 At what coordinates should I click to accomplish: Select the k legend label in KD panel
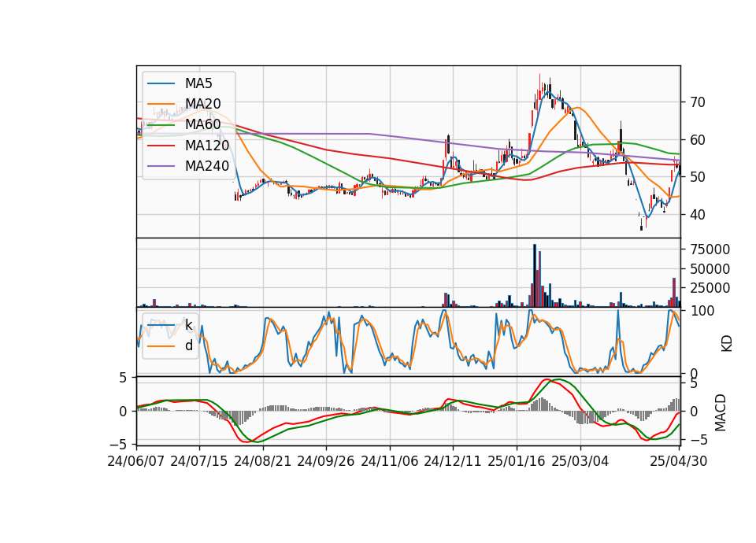point(189,325)
